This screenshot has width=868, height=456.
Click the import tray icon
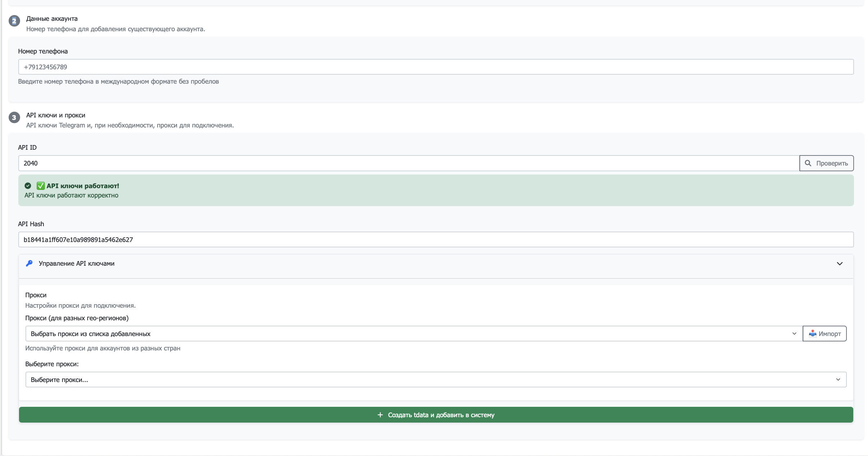point(812,334)
